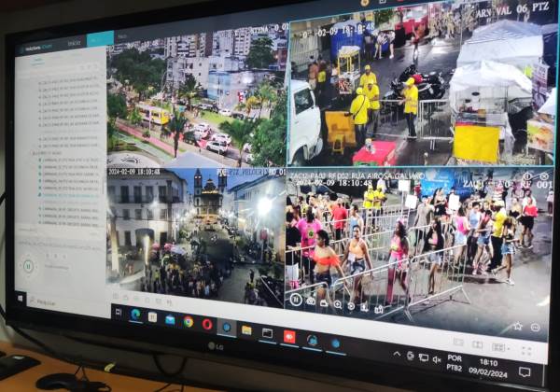Close the Rua Airosa Galvão camera feed

click(x=544, y=176)
